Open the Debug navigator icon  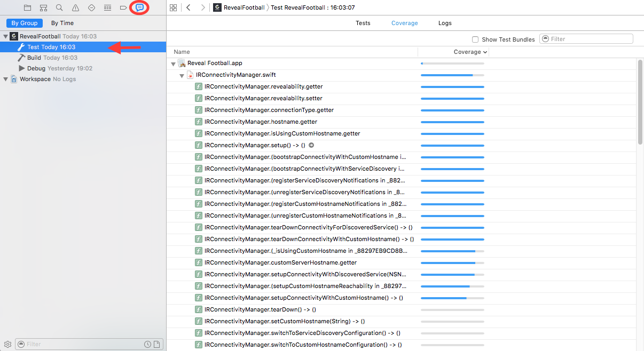point(107,8)
